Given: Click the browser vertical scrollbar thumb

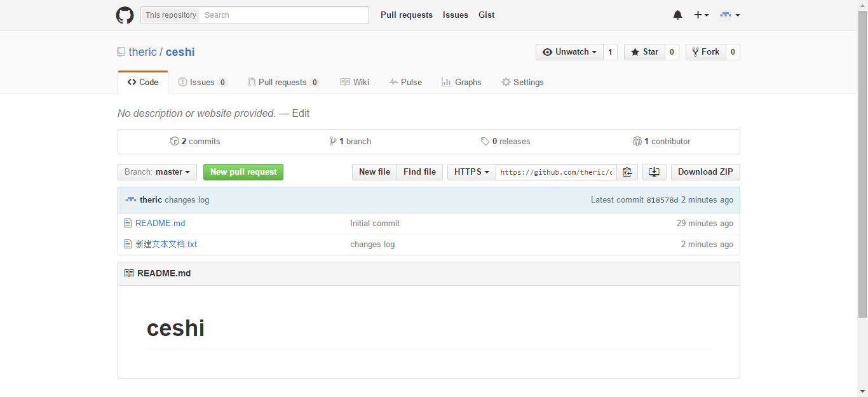Looking at the screenshot, I should pyautogui.click(x=862, y=164).
